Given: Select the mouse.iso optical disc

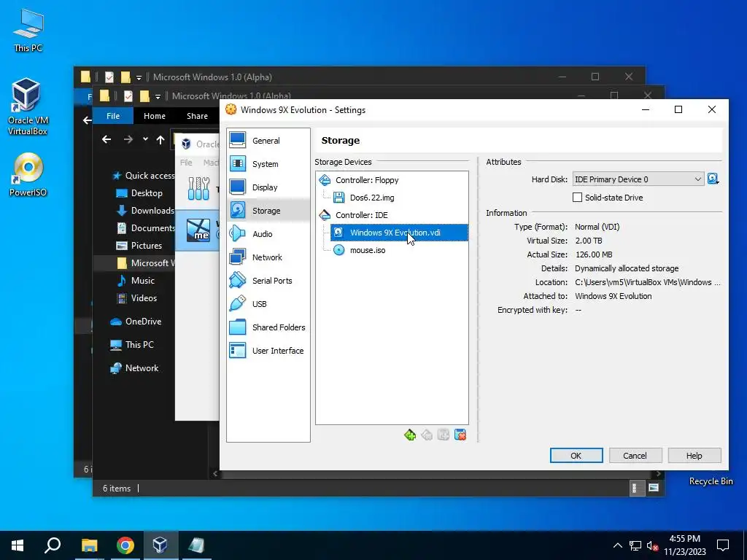Looking at the screenshot, I should [x=368, y=250].
